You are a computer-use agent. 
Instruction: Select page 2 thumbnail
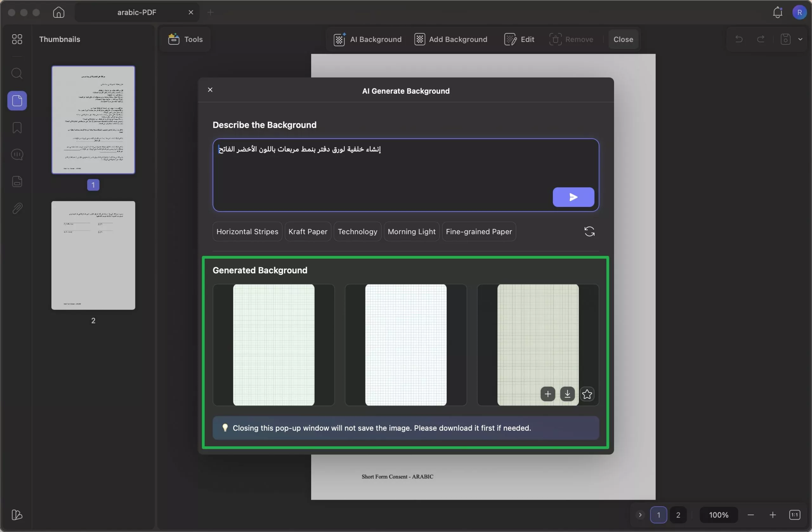(x=93, y=256)
